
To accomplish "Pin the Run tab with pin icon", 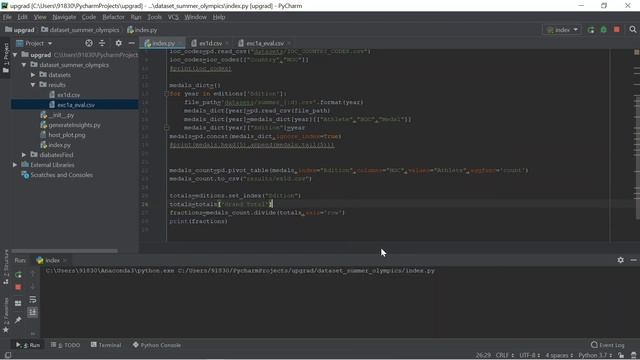I will point(18,320).
